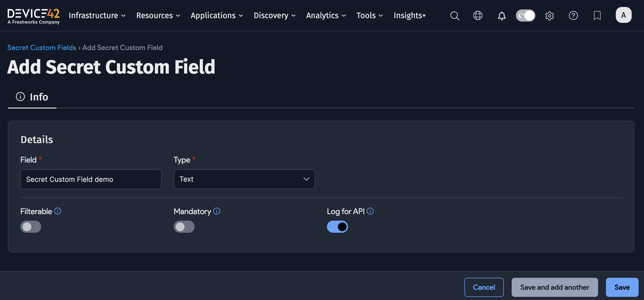Enable the Mandatory toggle

[x=184, y=227]
